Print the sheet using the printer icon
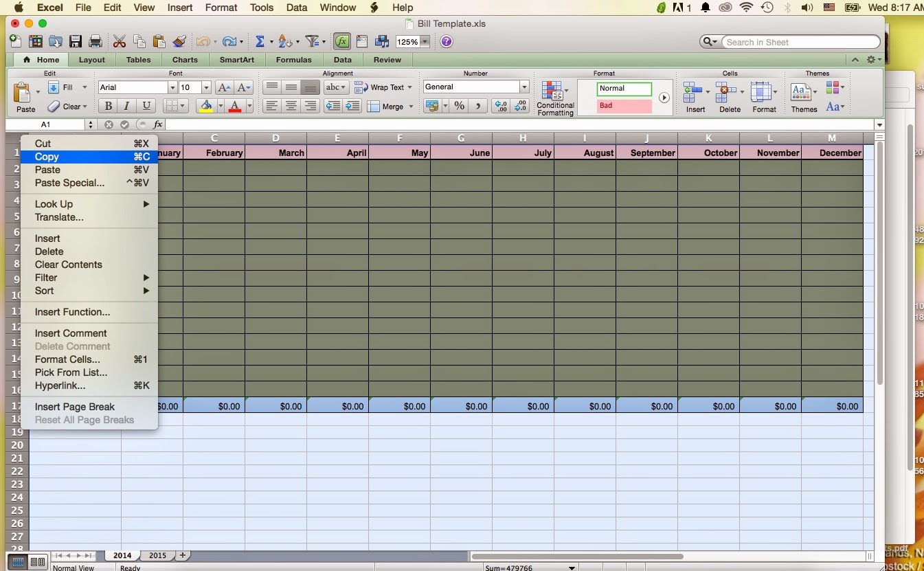The image size is (924, 571). click(x=95, y=42)
